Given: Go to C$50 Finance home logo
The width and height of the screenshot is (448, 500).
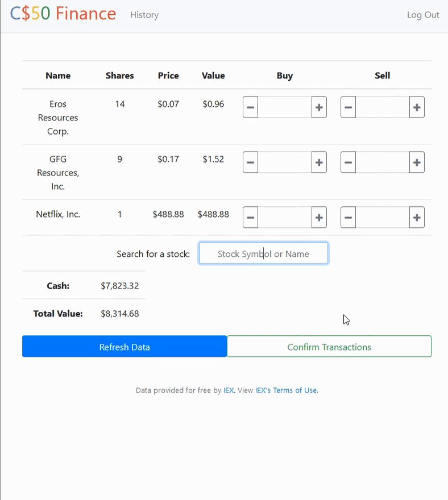Looking at the screenshot, I should (63, 14).
